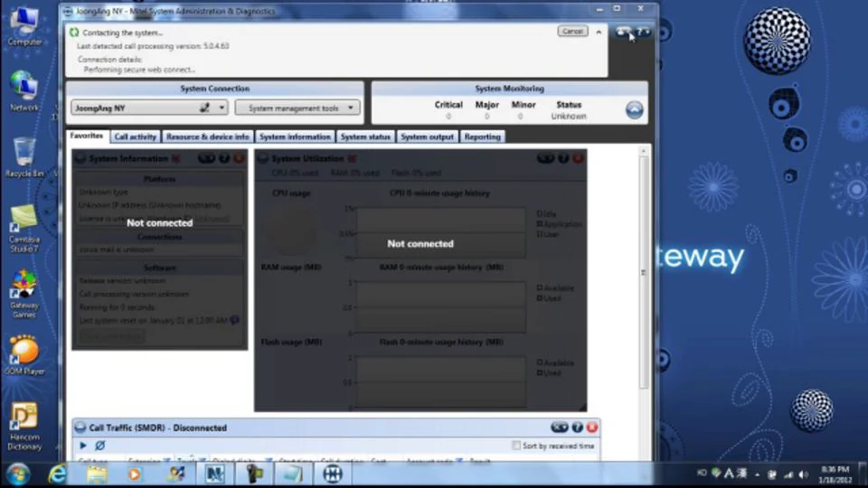
Task: Click the KO language indicator in taskbar
Action: pyautogui.click(x=702, y=473)
